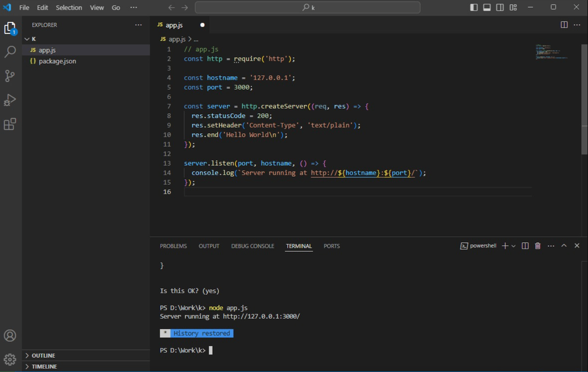This screenshot has width=588, height=372.
Task: Open the View menu
Action: coord(96,7)
